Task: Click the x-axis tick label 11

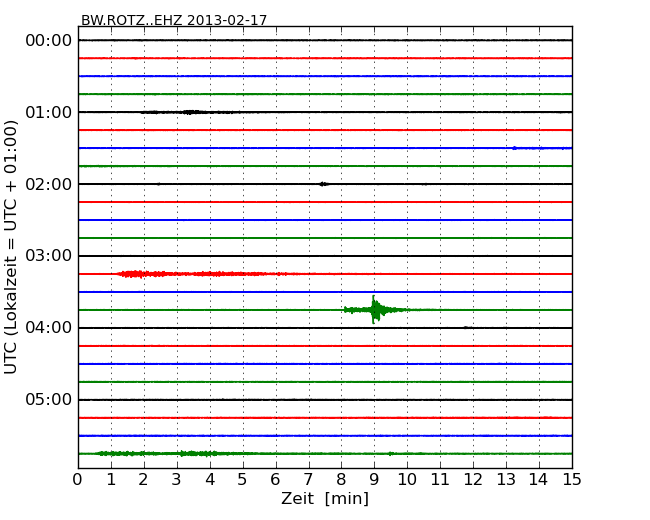Action: click(440, 480)
